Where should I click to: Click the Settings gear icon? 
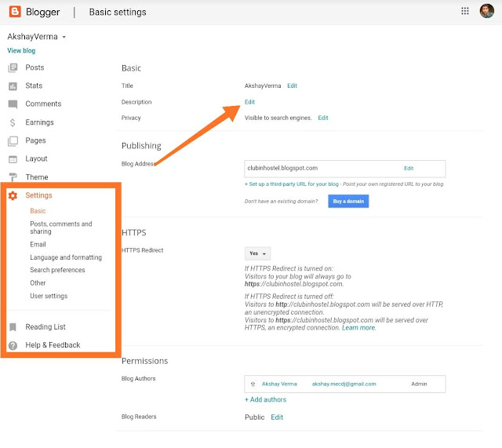(13, 195)
